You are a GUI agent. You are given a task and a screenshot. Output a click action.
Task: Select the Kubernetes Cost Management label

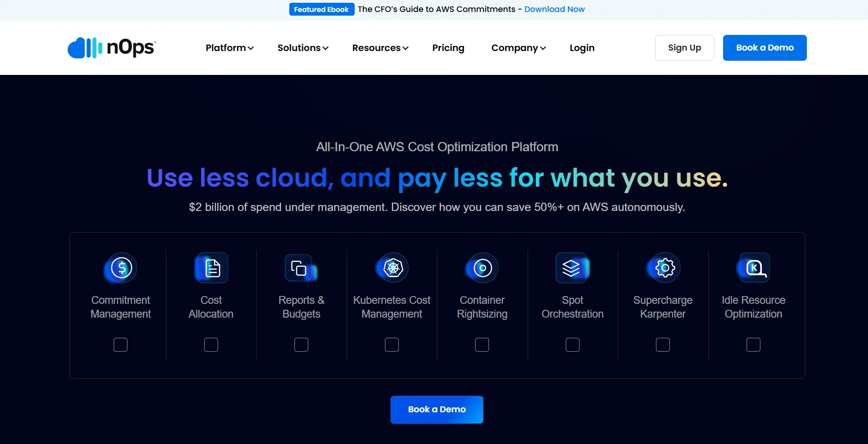392,307
